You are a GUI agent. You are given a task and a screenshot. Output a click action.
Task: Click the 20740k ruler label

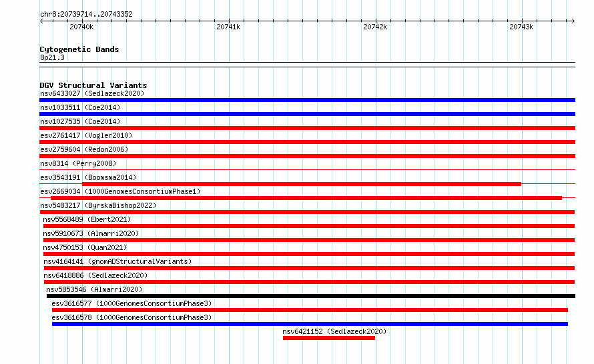(81, 27)
